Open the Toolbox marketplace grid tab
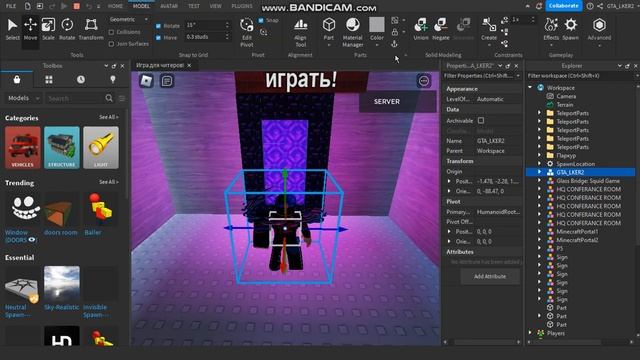The height and width of the screenshot is (360, 640). tap(49, 80)
